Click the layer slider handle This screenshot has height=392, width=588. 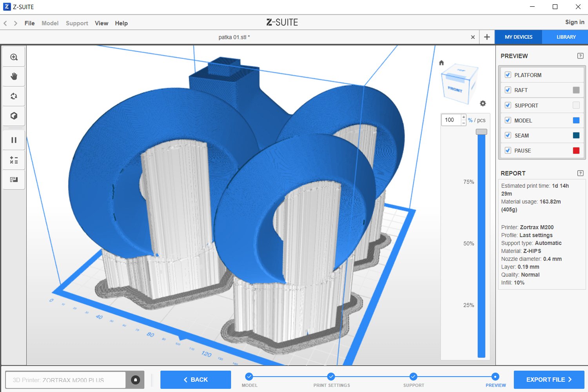click(x=481, y=132)
